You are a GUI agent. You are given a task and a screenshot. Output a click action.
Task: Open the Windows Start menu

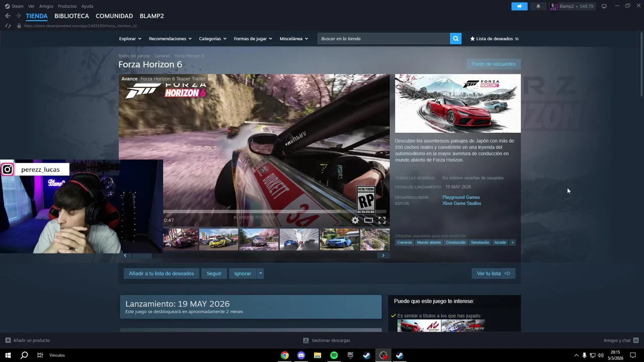pyautogui.click(x=8, y=355)
